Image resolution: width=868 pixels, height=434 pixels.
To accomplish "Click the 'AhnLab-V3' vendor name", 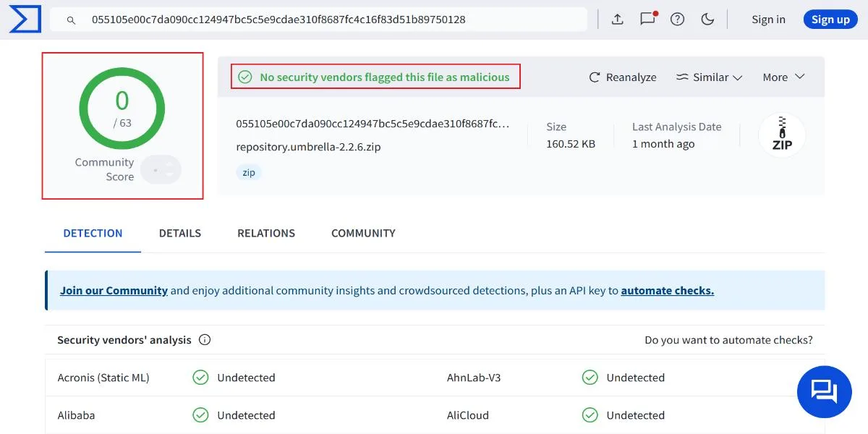I will coord(474,377).
